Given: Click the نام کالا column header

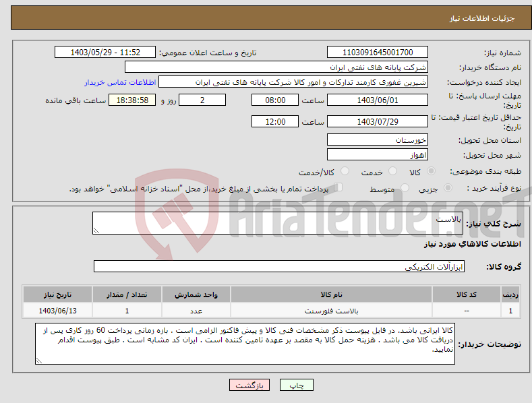Looking at the screenshot, I should click(x=331, y=294).
